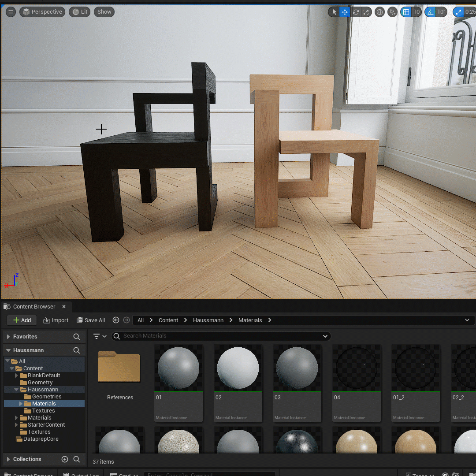
Task: Click Materials breadcrumb segment
Action: pos(250,320)
